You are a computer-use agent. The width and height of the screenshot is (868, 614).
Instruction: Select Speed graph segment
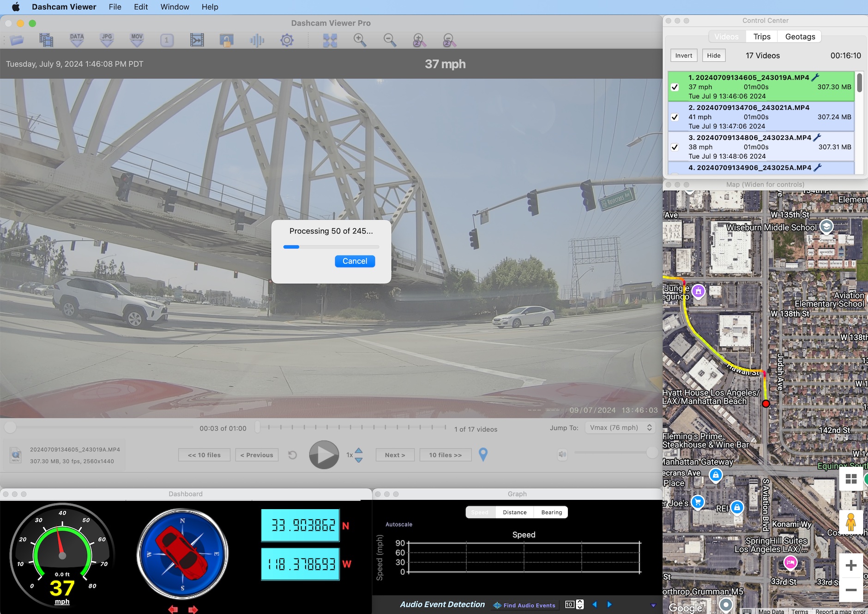480,512
